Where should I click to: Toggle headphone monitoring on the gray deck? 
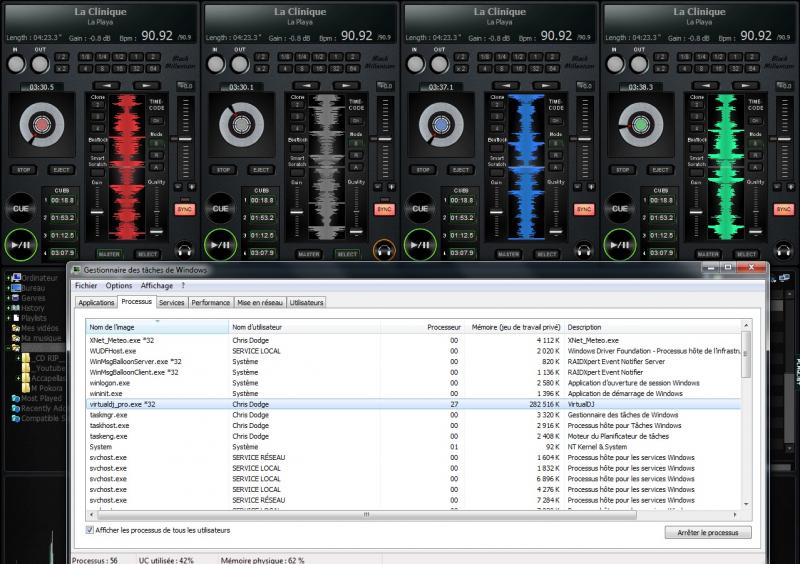[383, 248]
